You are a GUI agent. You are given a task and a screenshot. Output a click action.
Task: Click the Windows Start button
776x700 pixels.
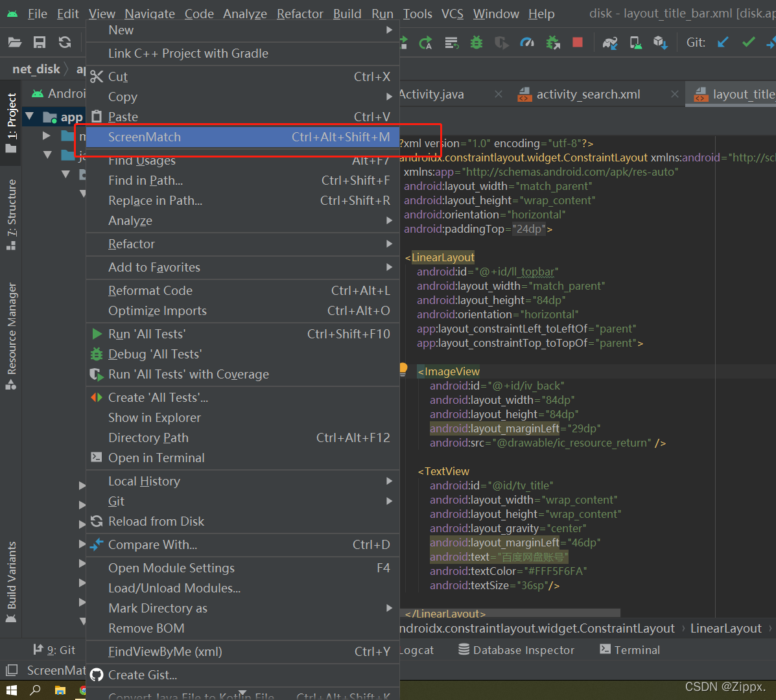[x=12, y=690]
